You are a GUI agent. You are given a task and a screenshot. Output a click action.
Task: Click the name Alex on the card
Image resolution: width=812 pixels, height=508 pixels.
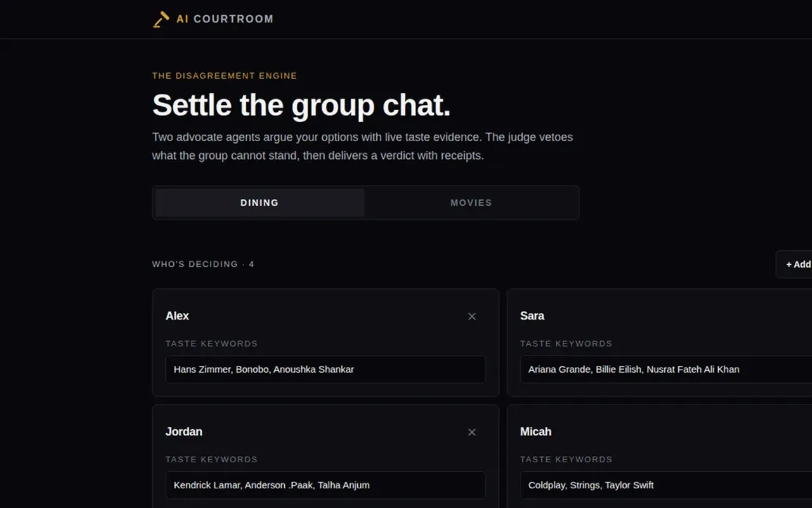pyautogui.click(x=177, y=316)
